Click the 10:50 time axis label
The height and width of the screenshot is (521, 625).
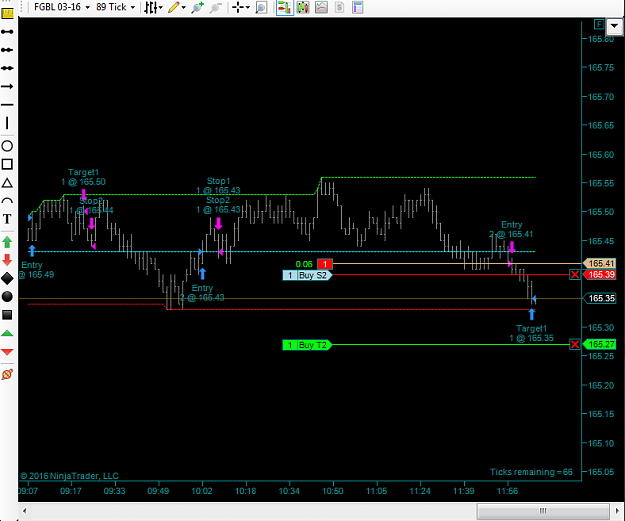pyautogui.click(x=332, y=491)
